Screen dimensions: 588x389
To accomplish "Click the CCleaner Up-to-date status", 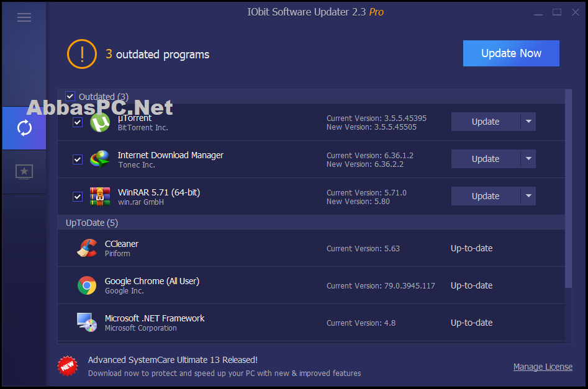I will 471,248.
